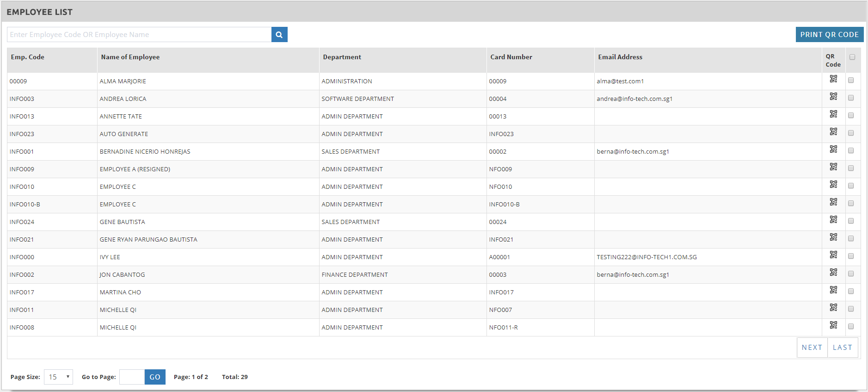
Task: Open QR code icon for Andrea Lorica
Action: pyautogui.click(x=833, y=97)
